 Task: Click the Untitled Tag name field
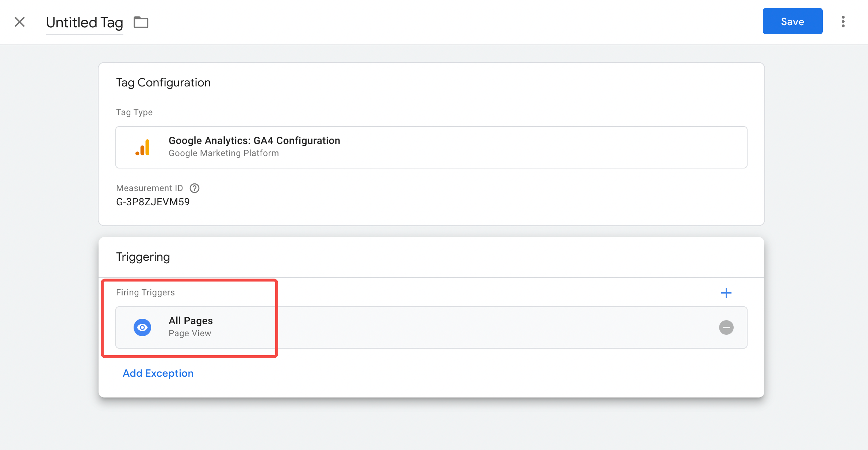tap(84, 23)
